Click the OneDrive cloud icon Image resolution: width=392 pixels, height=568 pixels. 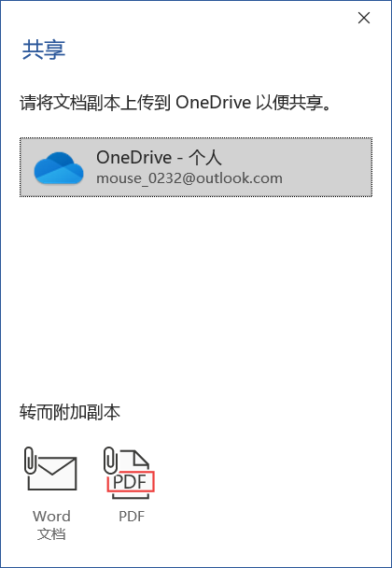coord(59,168)
